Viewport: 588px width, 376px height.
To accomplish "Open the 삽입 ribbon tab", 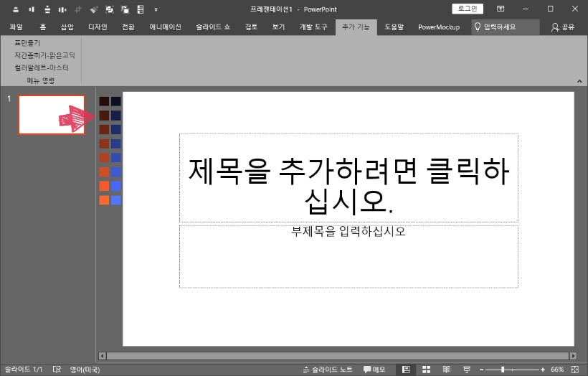I will [67, 27].
